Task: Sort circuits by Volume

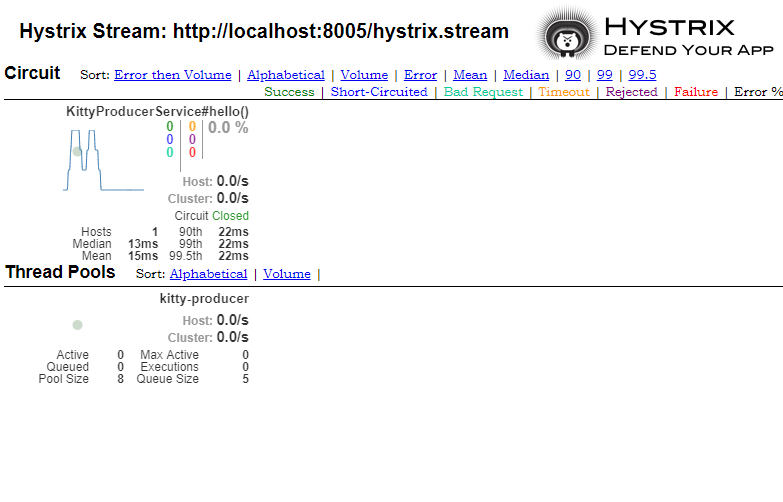Action: [364, 75]
